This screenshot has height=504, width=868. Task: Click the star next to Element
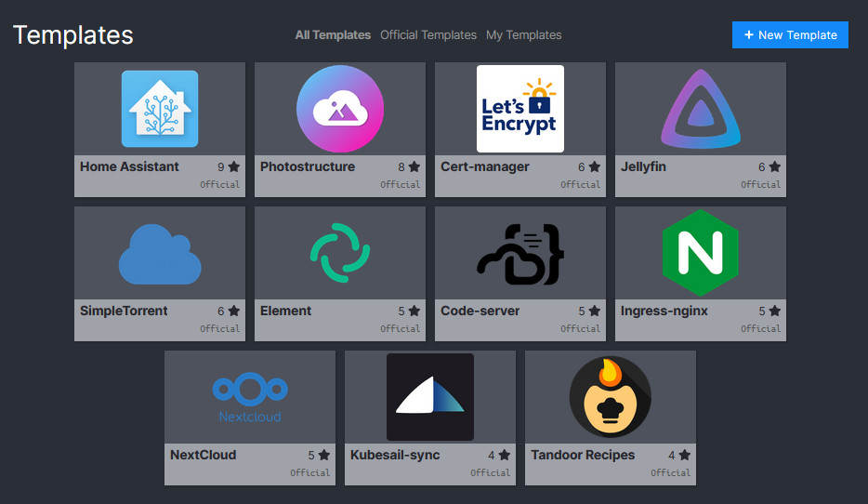coord(414,311)
